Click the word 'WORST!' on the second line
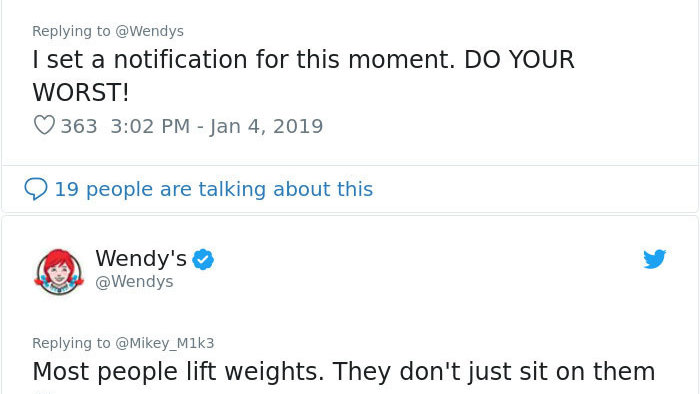Image resolution: width=700 pixels, height=394 pixels. pos(81,93)
